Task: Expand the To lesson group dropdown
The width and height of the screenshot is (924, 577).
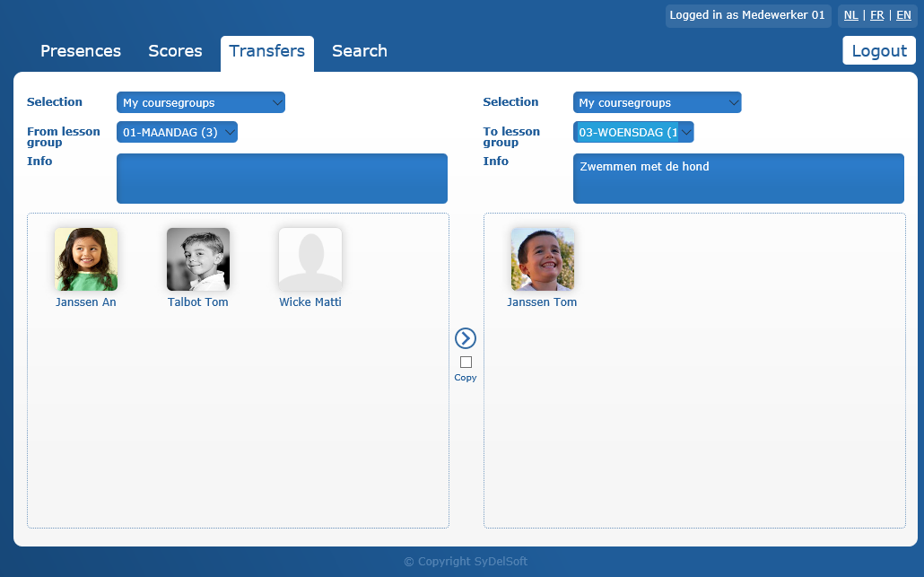Action: tap(633, 133)
